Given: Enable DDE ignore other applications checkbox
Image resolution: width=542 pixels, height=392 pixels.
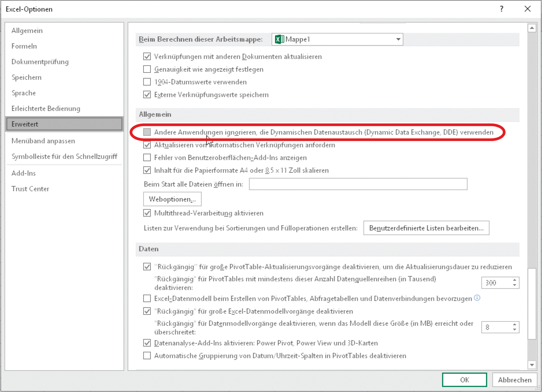Looking at the screenshot, I should 147,132.
